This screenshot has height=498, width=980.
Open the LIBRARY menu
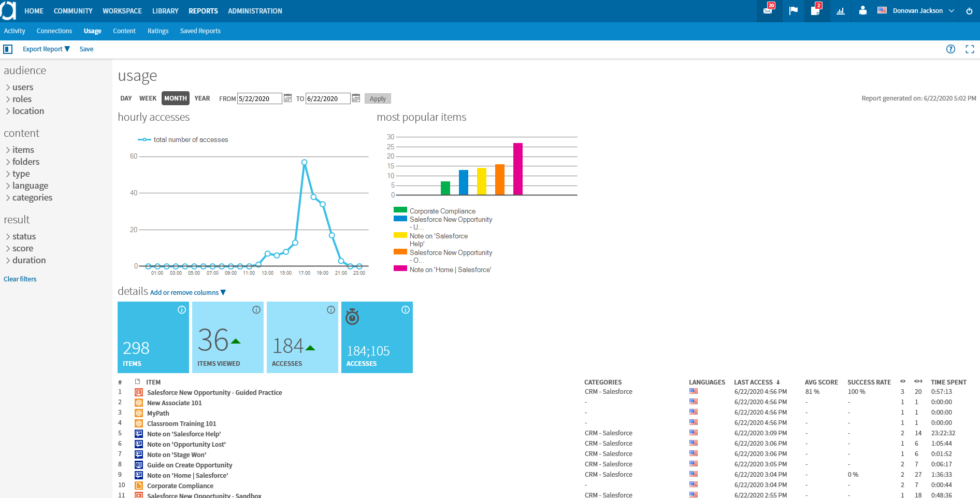[166, 11]
